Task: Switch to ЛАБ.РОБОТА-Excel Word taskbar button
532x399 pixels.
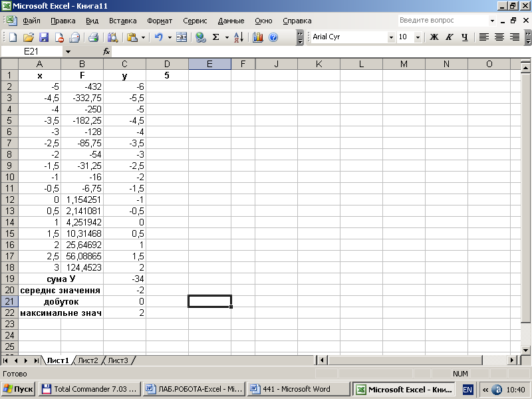Action: pos(194,389)
